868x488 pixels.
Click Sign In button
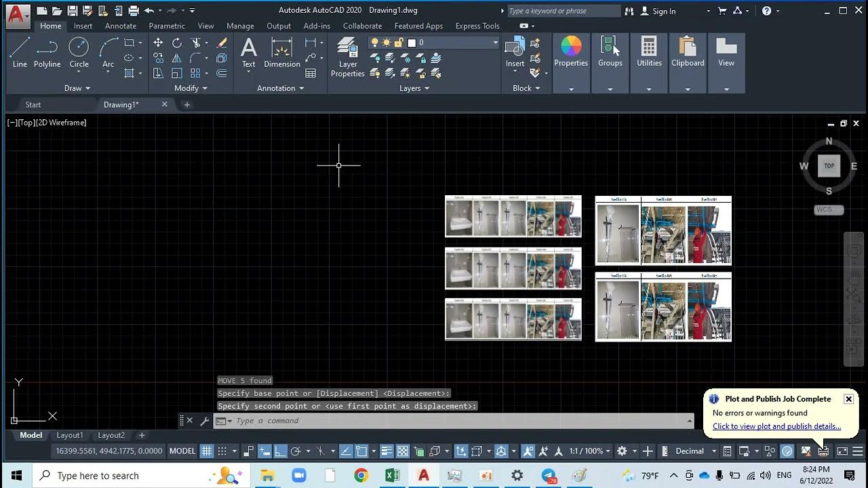pyautogui.click(x=663, y=11)
